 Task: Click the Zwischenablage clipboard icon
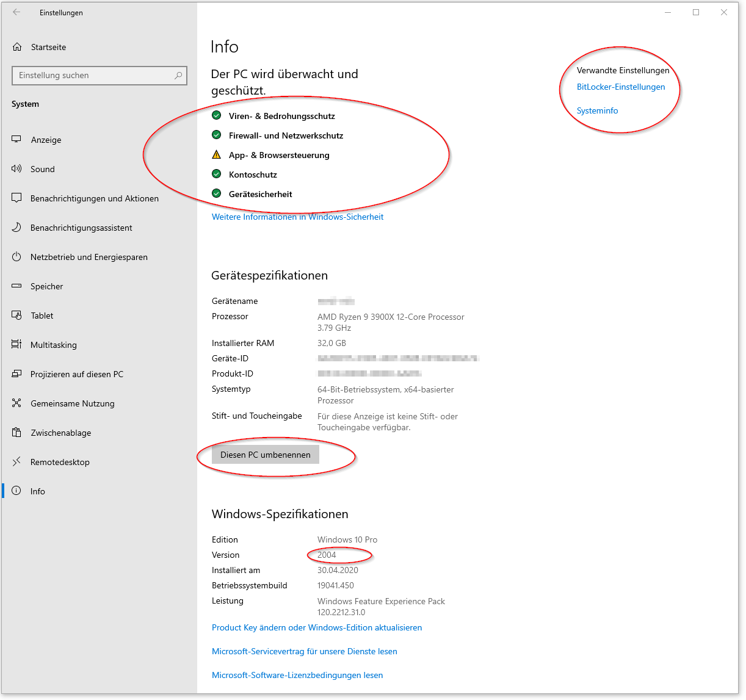point(16,433)
